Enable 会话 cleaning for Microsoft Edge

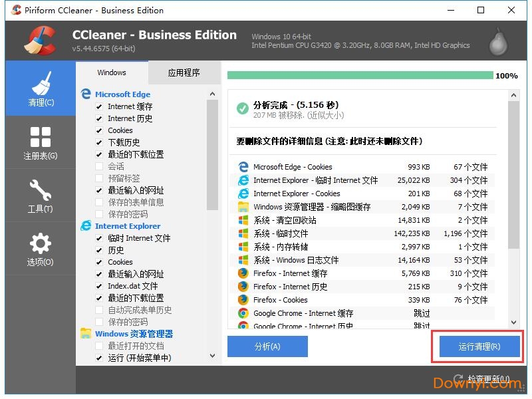[100, 166]
